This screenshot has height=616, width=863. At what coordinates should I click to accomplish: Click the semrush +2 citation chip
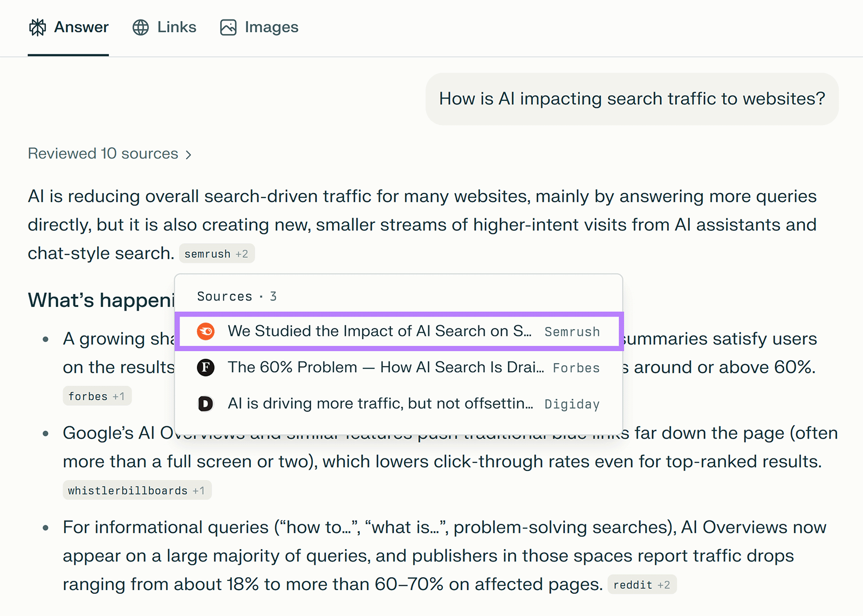(217, 253)
